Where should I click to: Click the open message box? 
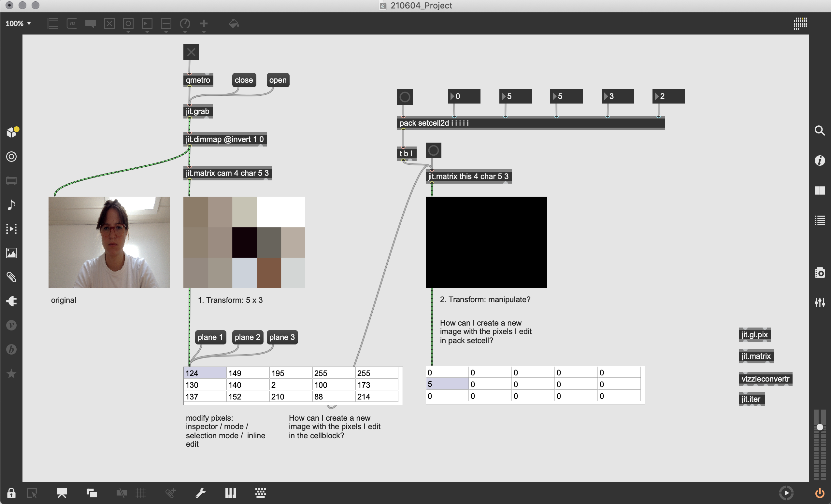[x=278, y=80]
